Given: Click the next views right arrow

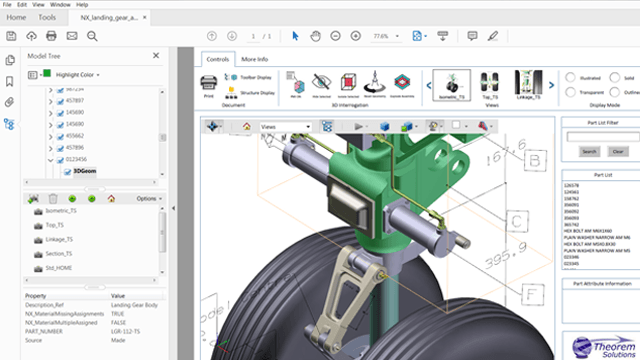Looking at the screenshot, I should click(551, 85).
